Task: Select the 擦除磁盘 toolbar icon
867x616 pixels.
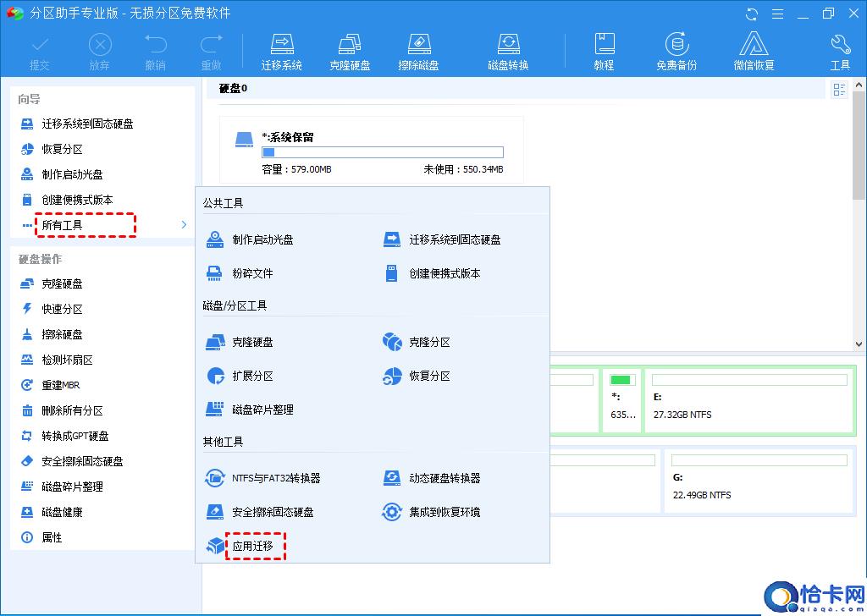Action: [418, 52]
